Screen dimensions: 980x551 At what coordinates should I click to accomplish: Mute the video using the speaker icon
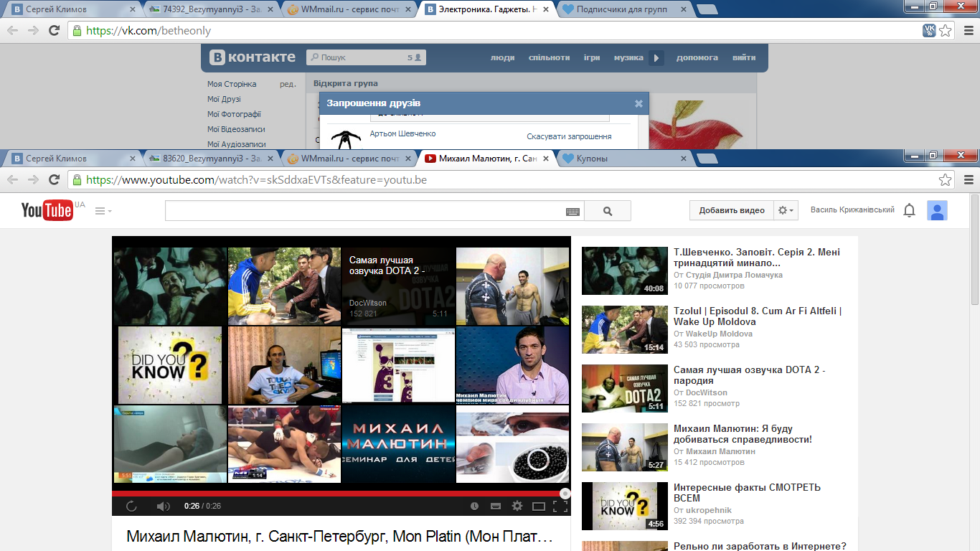[x=164, y=507]
